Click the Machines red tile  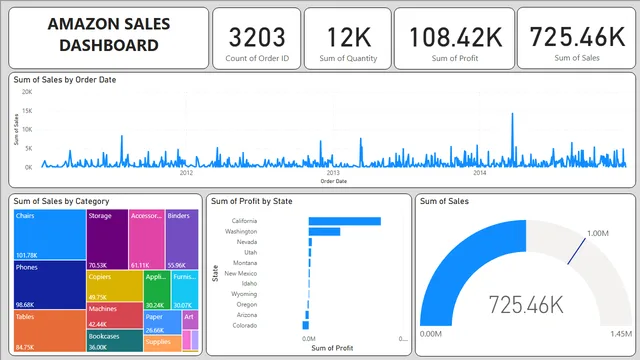115,315
